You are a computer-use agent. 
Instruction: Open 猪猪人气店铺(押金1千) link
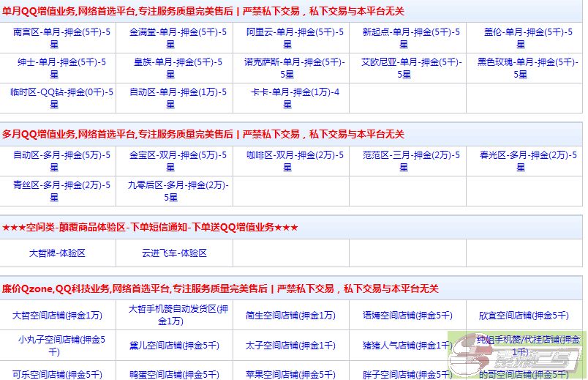click(x=407, y=346)
